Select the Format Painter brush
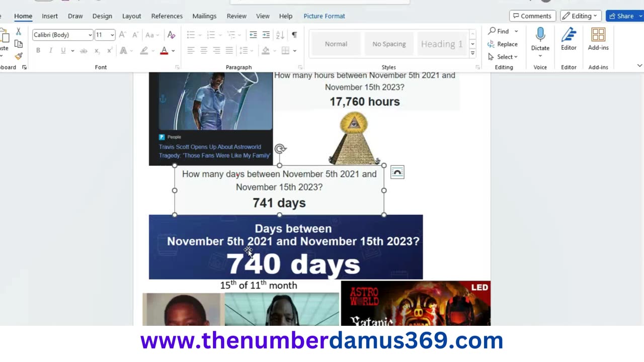Viewport: 644px width, 362px height. [x=19, y=56]
